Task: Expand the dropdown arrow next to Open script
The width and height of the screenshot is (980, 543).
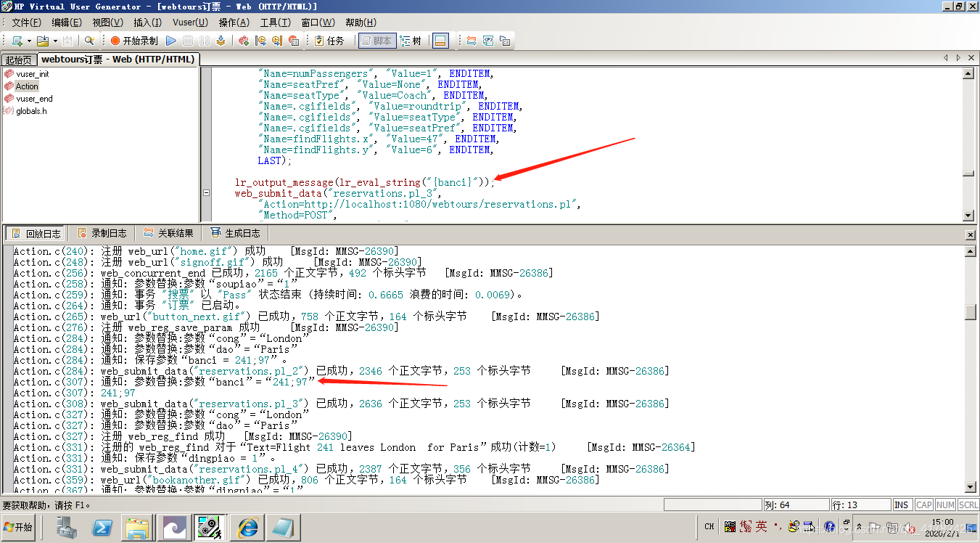Action: [54, 41]
